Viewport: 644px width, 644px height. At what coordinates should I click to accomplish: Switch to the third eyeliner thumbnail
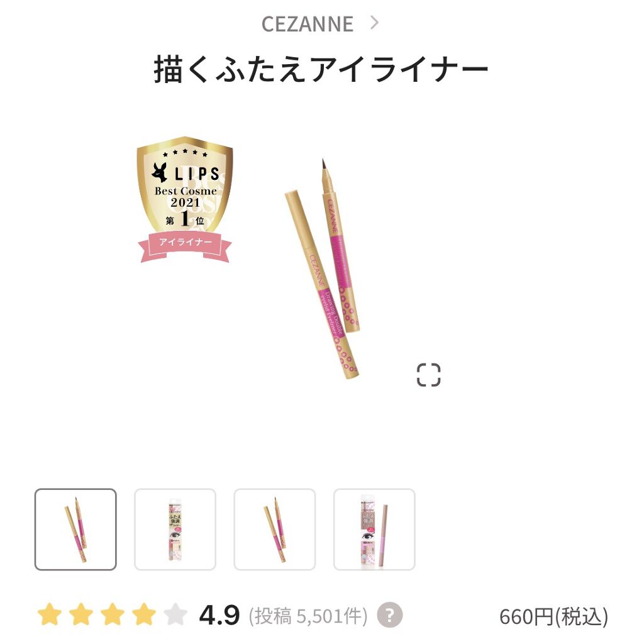tap(275, 529)
